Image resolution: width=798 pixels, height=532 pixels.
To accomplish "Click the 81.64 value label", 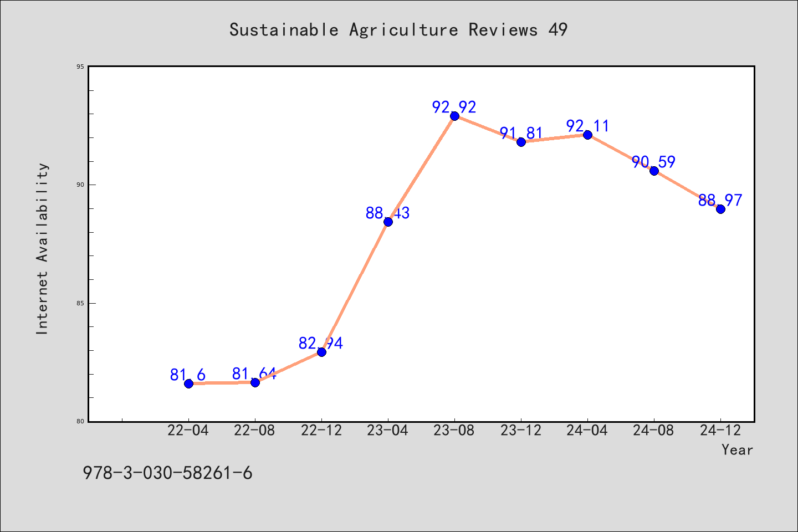I will [x=254, y=374].
